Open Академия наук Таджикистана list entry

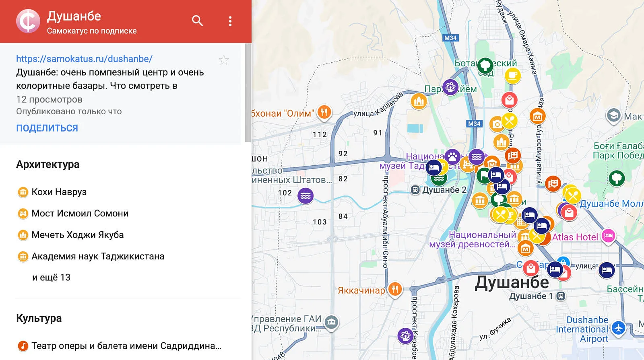point(98,256)
